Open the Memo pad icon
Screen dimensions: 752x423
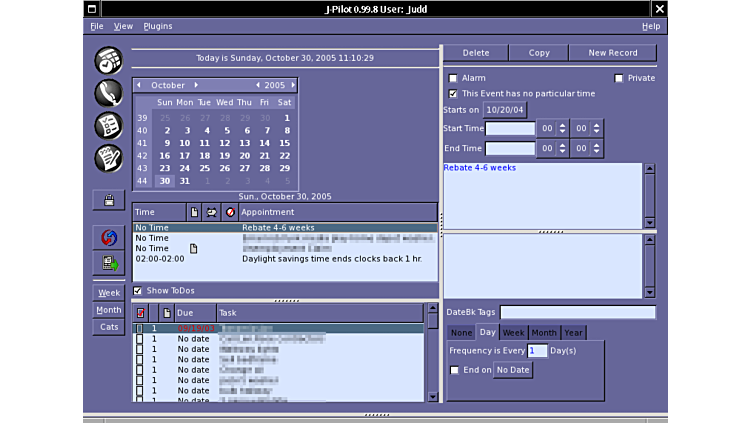click(x=108, y=158)
